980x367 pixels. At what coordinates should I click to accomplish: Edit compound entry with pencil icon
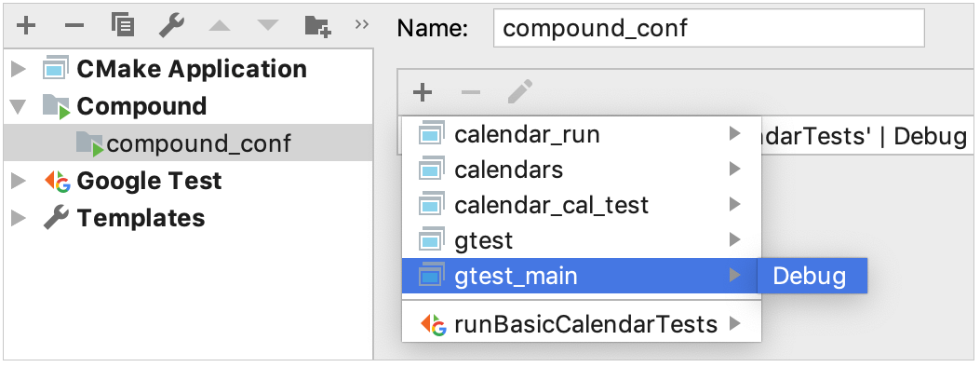[519, 92]
